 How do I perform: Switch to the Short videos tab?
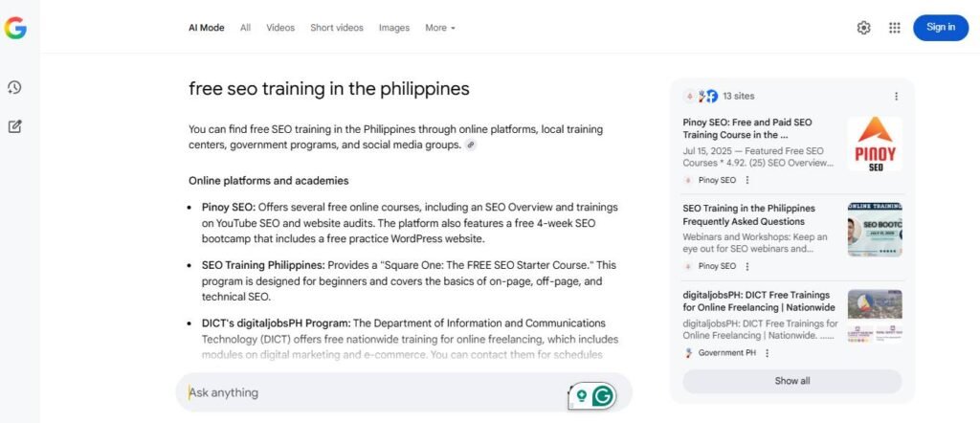(x=337, y=28)
